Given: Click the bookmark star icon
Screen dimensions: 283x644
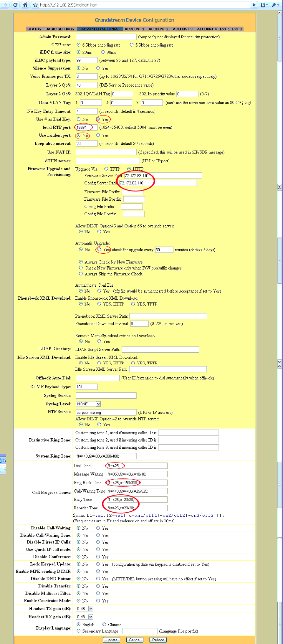Looking at the screenshot, I should (x=35, y=5).
